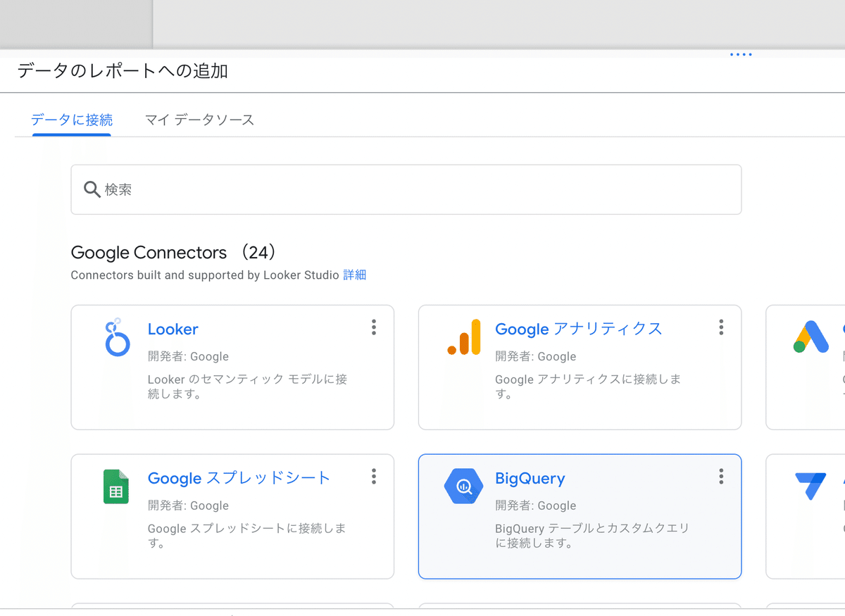Click the blue dots drag handle above panel
Image resolution: width=845 pixels, height=616 pixels.
coord(741,54)
